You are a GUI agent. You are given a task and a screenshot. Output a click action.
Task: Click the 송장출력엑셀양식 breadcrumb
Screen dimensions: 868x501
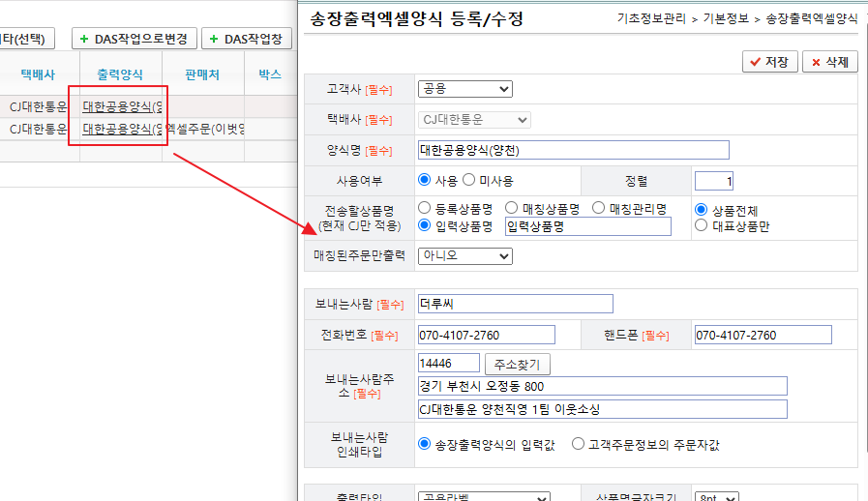pyautogui.click(x=812, y=18)
